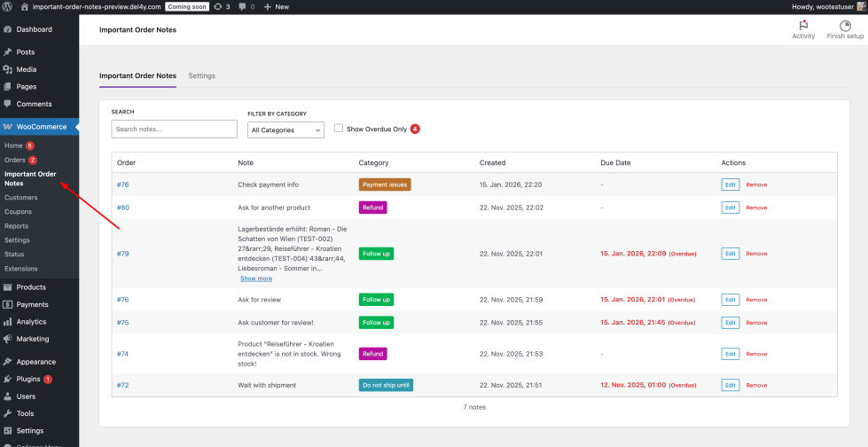Expand the All Categories filter dropdown
Viewport: 868px width, 447px height.
[x=285, y=129]
